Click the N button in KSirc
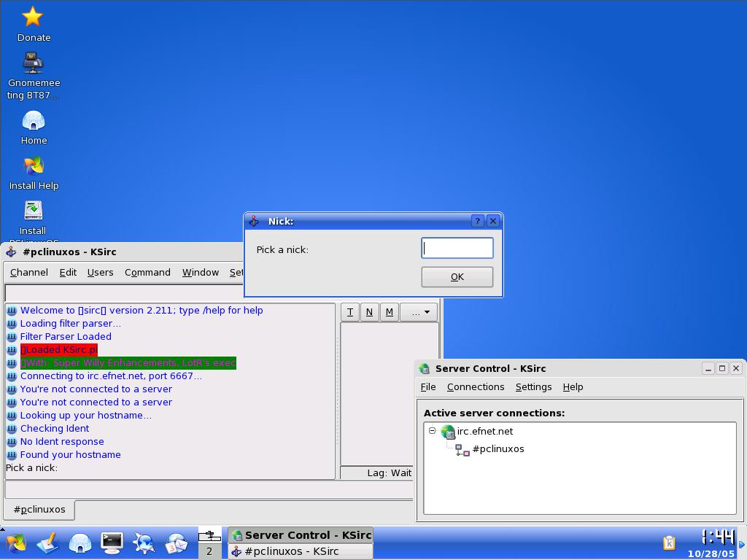The image size is (747, 560). (x=369, y=312)
